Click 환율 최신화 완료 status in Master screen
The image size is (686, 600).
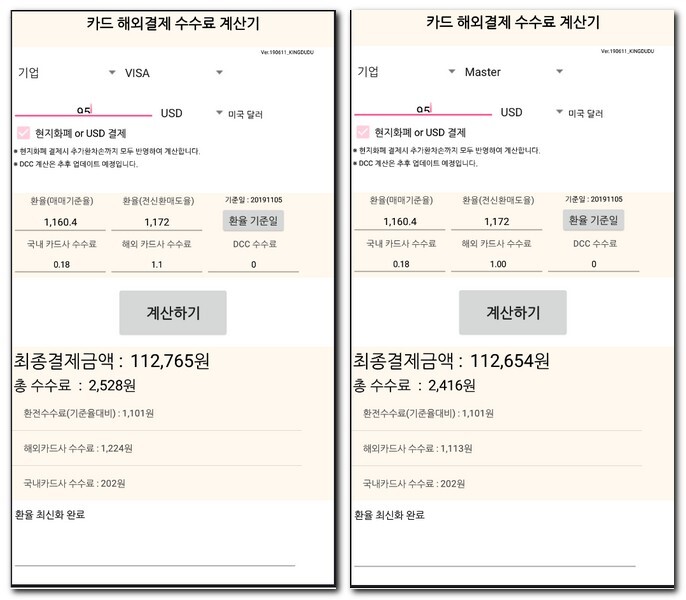389,515
